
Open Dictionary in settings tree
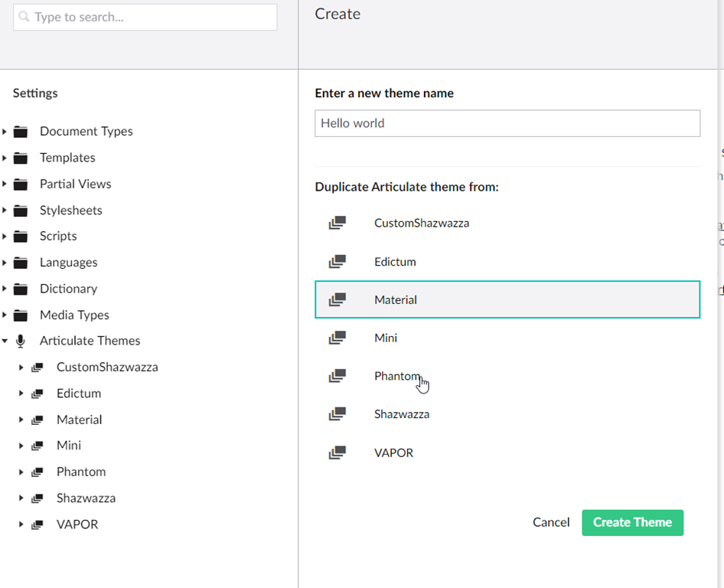68,289
